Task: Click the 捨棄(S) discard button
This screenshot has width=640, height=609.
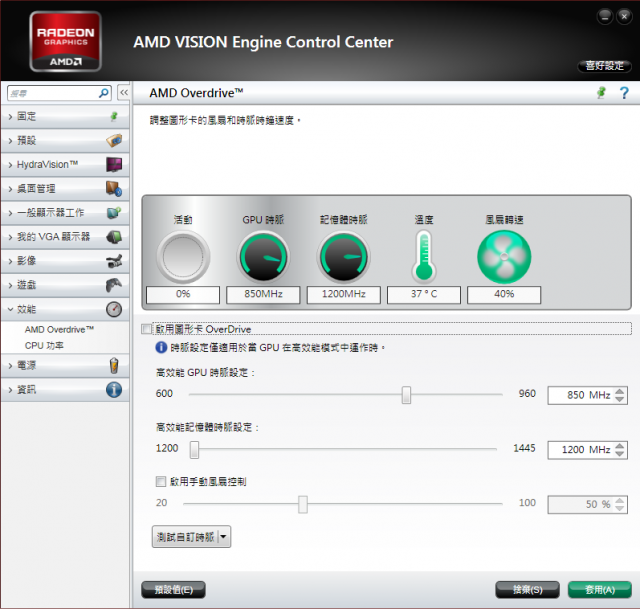Action: 527,590
